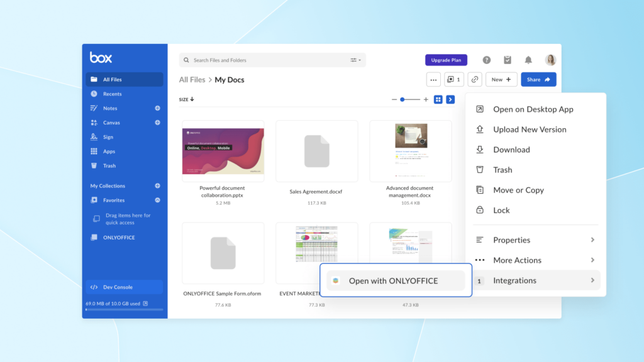The height and width of the screenshot is (362, 644).
Task: Click the Upgrade Plan button
Action: click(446, 60)
